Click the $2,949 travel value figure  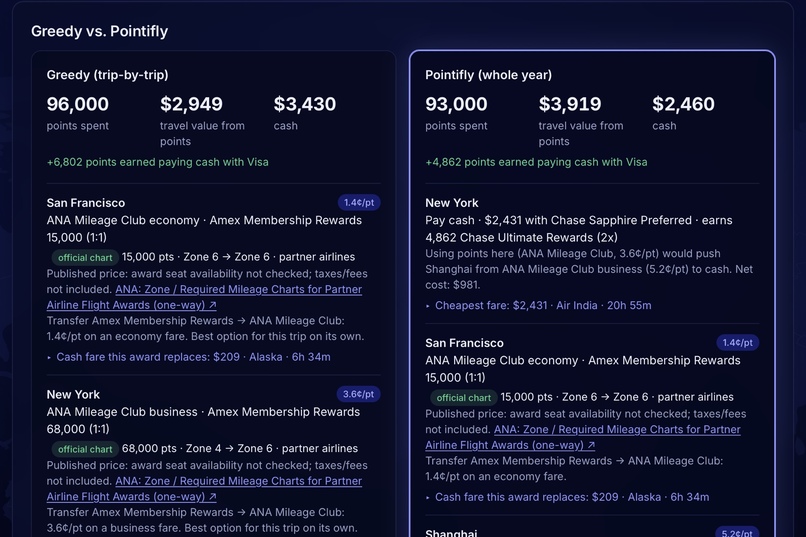[191, 104]
